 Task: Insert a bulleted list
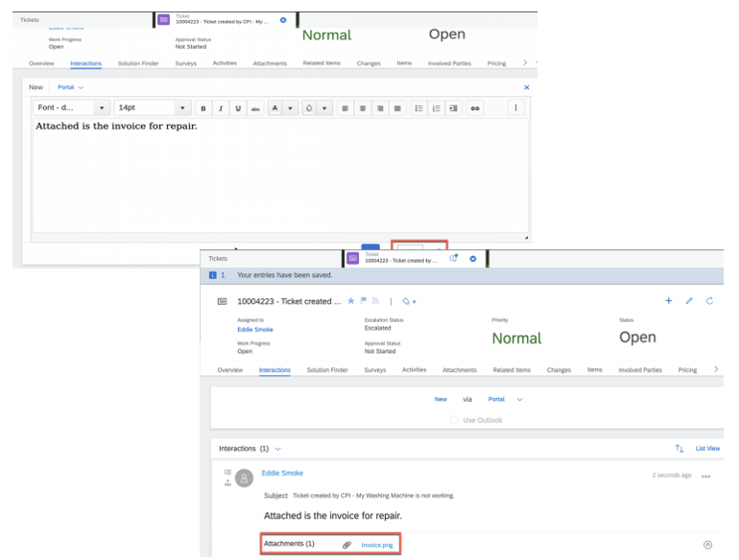click(418, 108)
